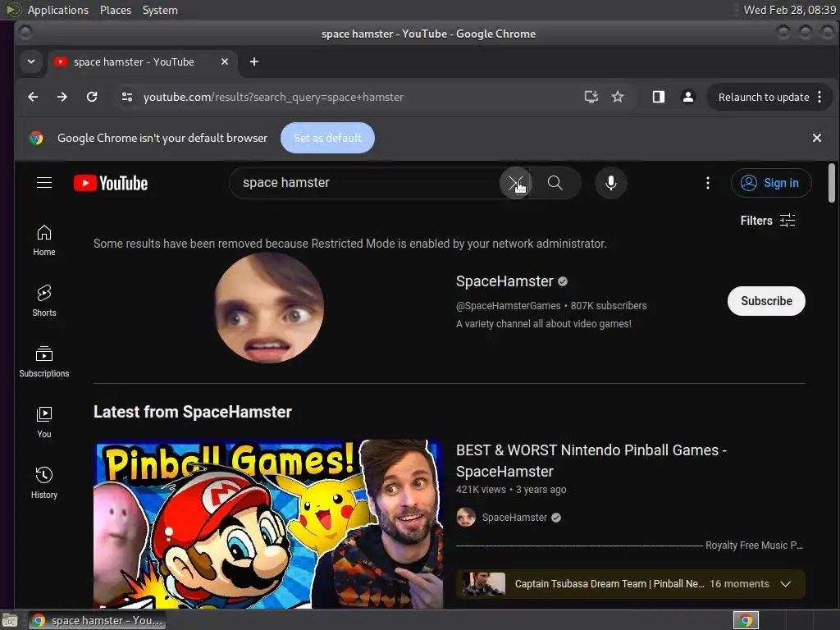The height and width of the screenshot is (630, 840).
Task: Open Chrome's three-dot menu
Action: point(819,97)
